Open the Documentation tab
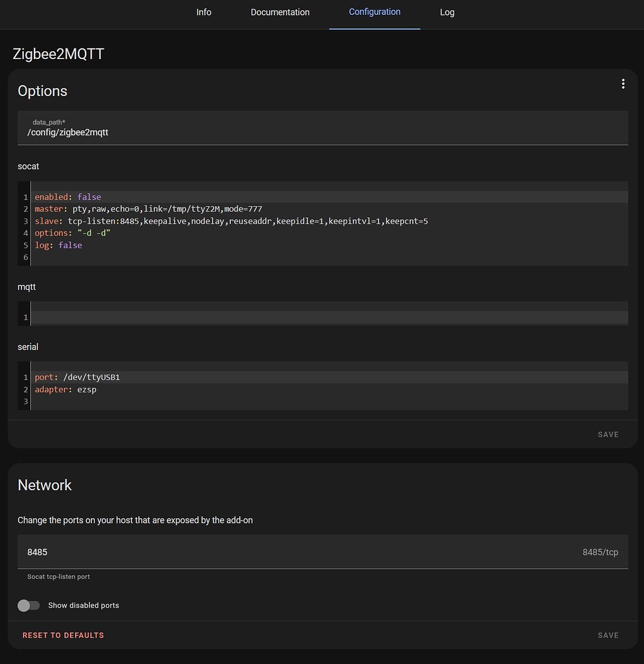Viewport: 644px width, 664px height. pos(280,12)
